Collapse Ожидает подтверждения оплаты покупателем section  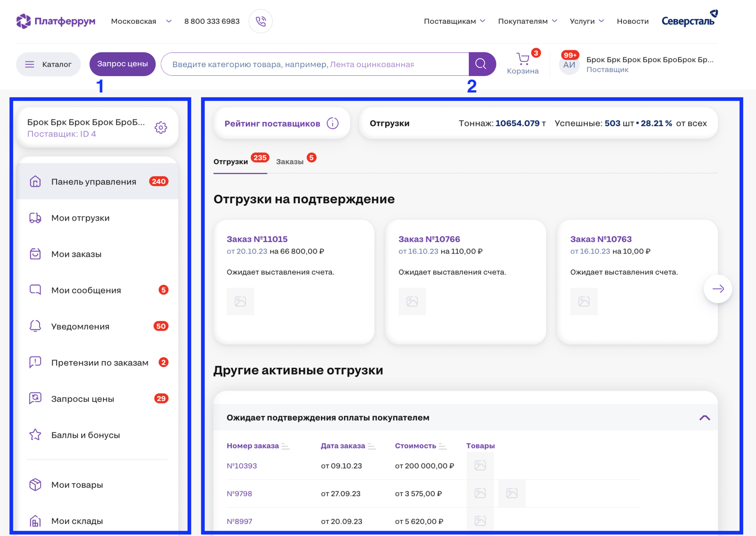click(x=705, y=418)
